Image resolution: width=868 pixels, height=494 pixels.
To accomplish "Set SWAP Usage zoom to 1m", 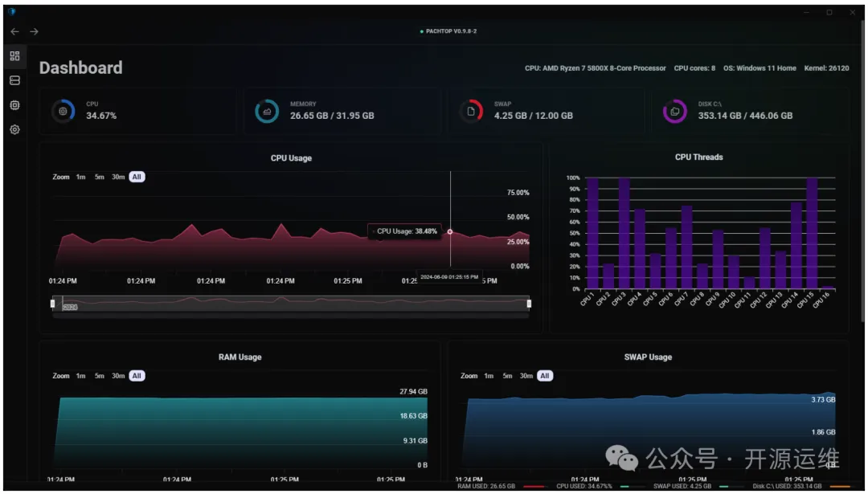I will click(x=489, y=376).
